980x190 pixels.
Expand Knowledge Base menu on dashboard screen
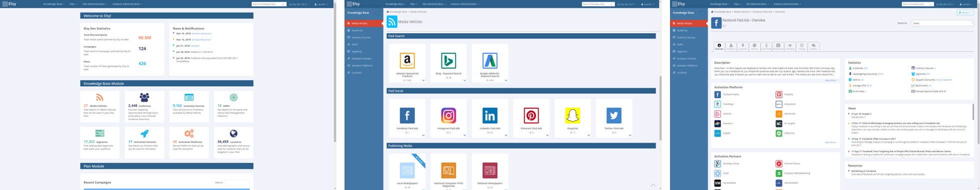click(53, 4)
